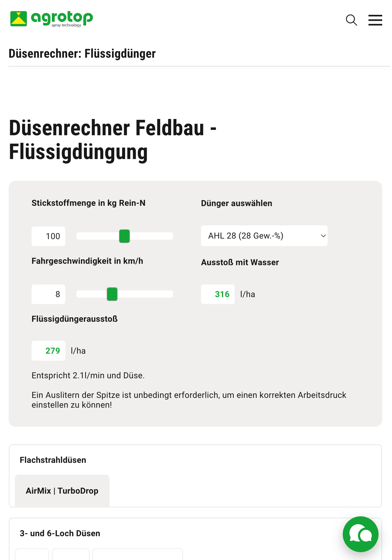Click the Ausstoß mit Wasser 316 field
Screen dimensions: 392x560
coord(218,294)
